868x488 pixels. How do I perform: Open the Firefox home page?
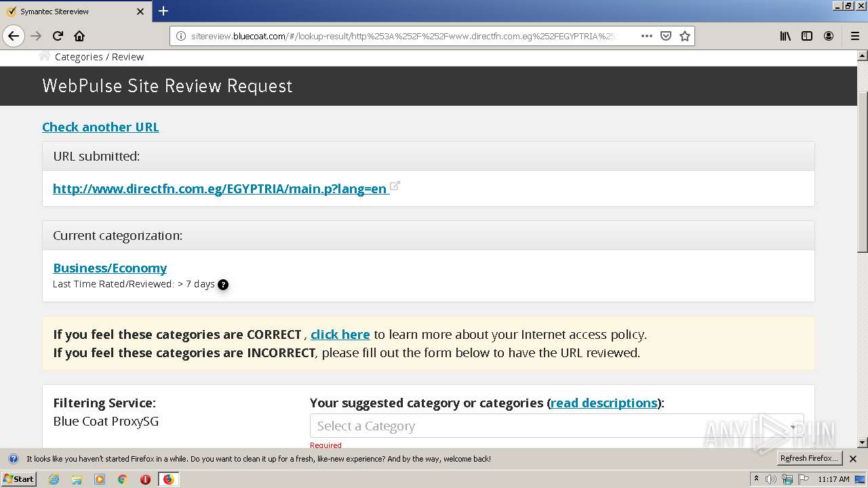tap(79, 36)
